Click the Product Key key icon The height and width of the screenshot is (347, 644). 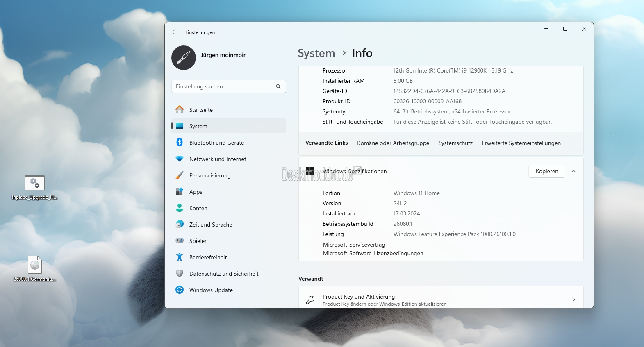coord(310,300)
